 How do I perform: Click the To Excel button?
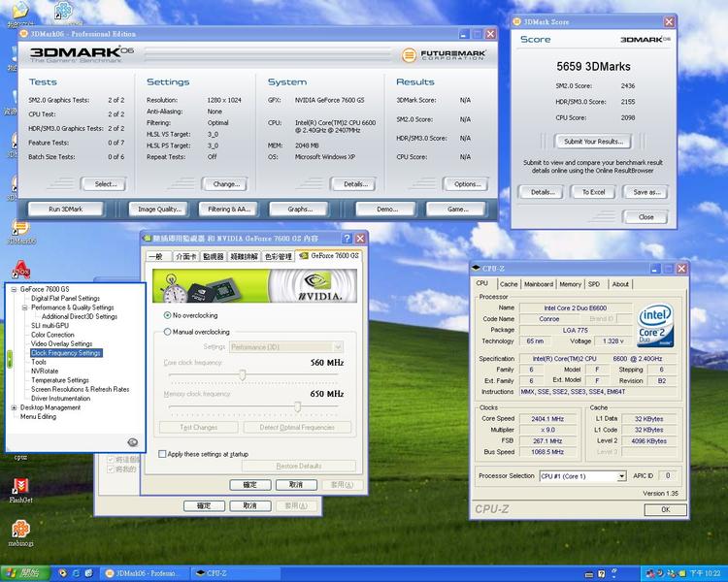[593, 192]
